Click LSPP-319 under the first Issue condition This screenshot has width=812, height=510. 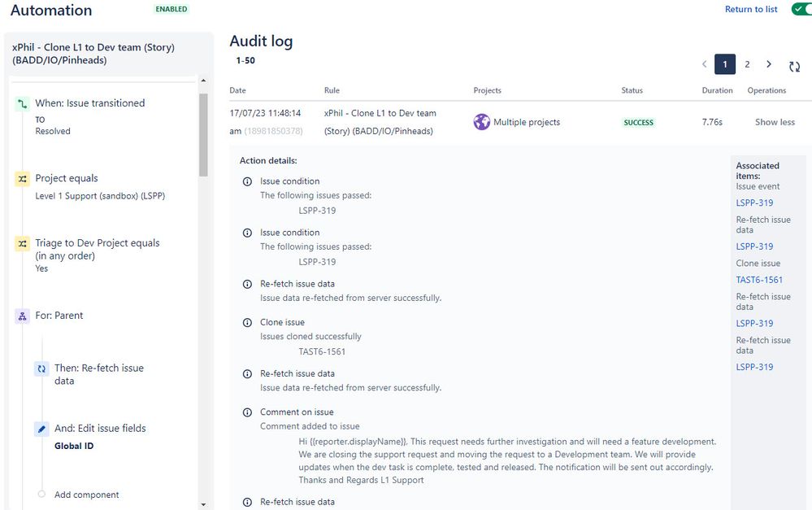[x=317, y=211]
